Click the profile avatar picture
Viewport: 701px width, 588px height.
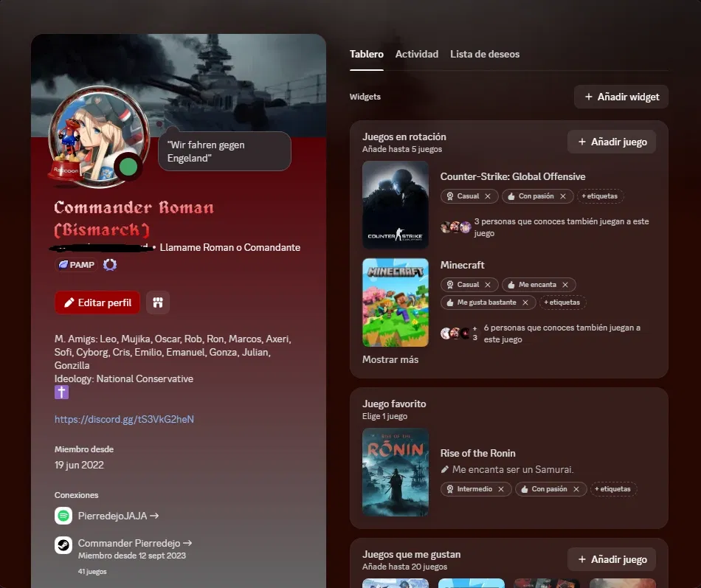click(99, 136)
